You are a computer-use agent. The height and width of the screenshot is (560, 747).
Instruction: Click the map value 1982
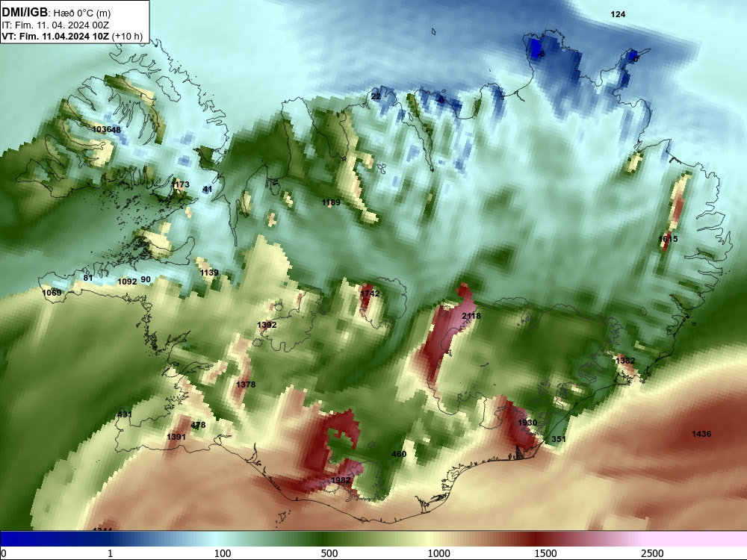point(341,480)
